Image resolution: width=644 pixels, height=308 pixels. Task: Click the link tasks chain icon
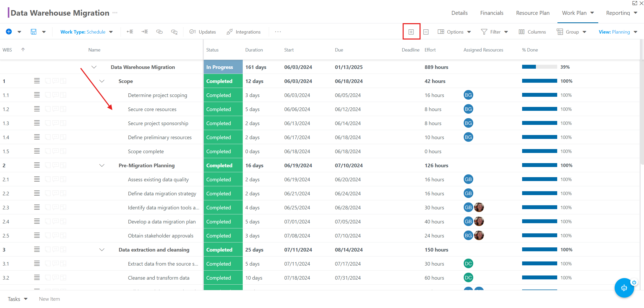click(159, 32)
